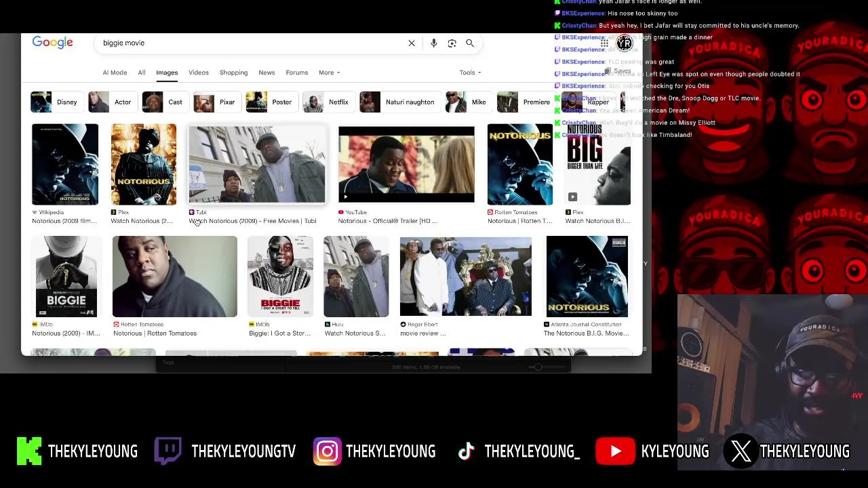868x488 pixels.
Task: Open 'Biggie: I Got a Stor...' title link
Action: (279, 333)
